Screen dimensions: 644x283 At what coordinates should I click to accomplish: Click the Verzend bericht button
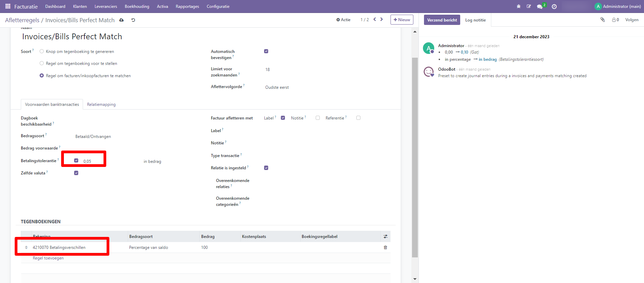coord(442,20)
